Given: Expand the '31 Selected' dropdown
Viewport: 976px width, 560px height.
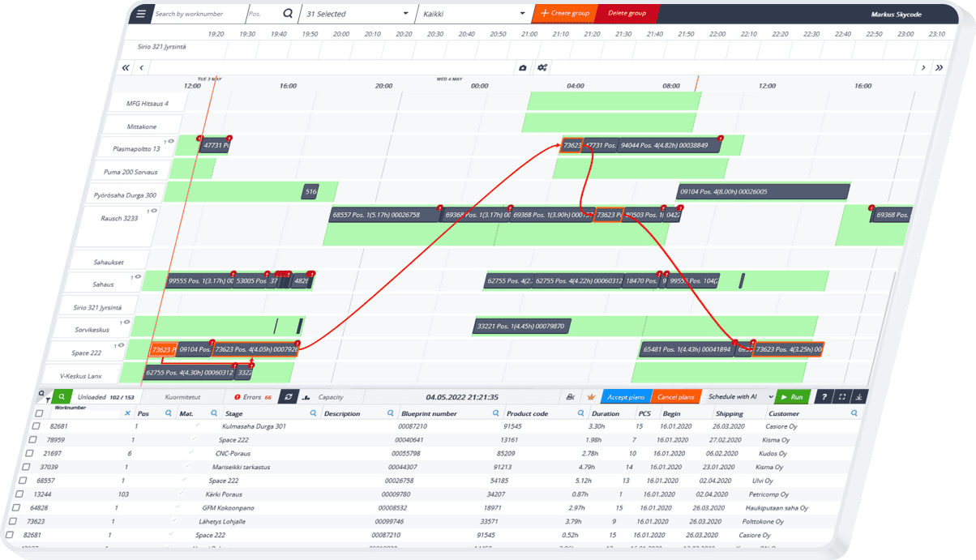Looking at the screenshot, I should (357, 14).
